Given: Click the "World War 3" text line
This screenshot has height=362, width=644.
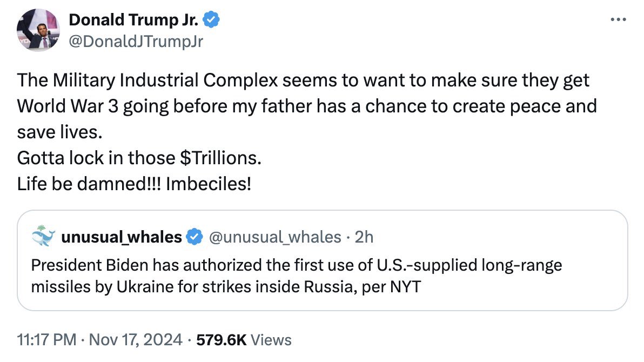Looking at the screenshot, I should [306, 106].
